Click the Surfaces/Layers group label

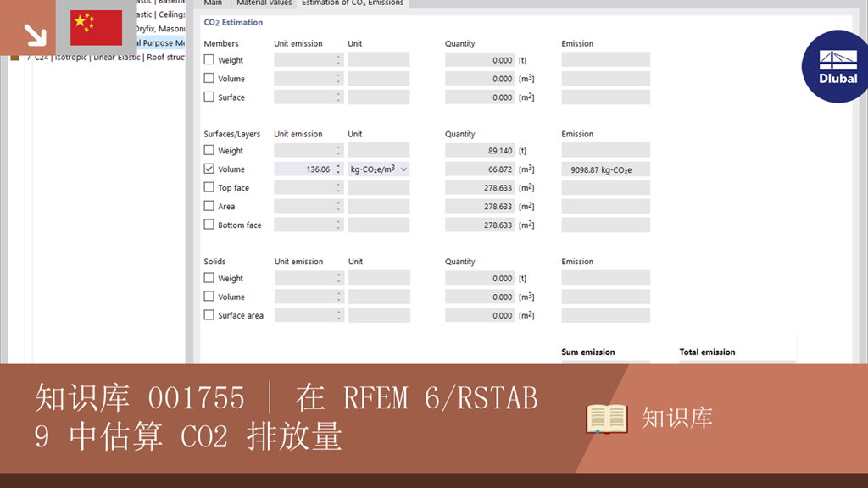click(232, 134)
